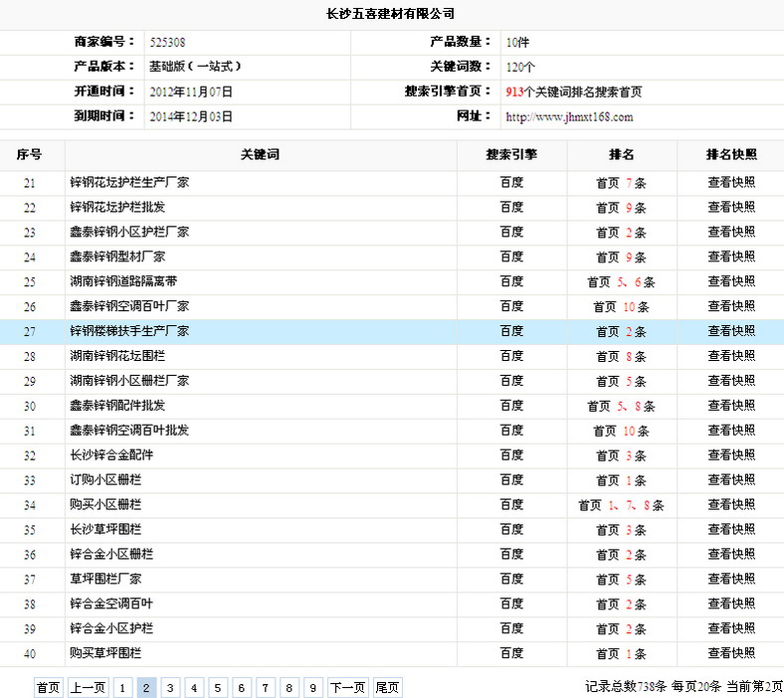View 查看快照 for row 21

tap(731, 182)
